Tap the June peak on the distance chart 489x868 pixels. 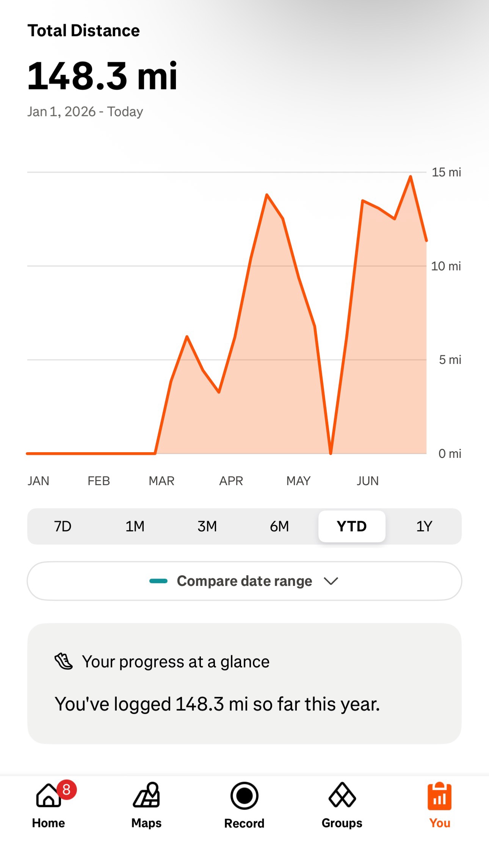click(x=411, y=176)
